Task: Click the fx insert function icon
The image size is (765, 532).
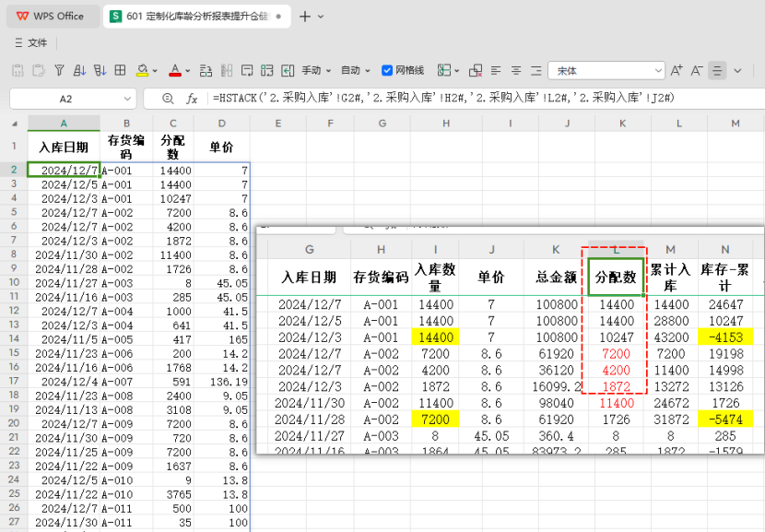Action: click(192, 99)
